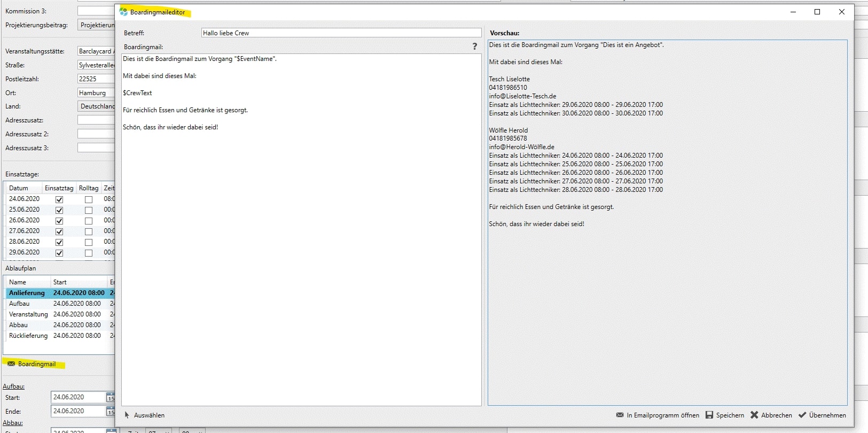This screenshot has width=868, height=433.
Task: Click the Rolltag column header
Action: pos(89,188)
